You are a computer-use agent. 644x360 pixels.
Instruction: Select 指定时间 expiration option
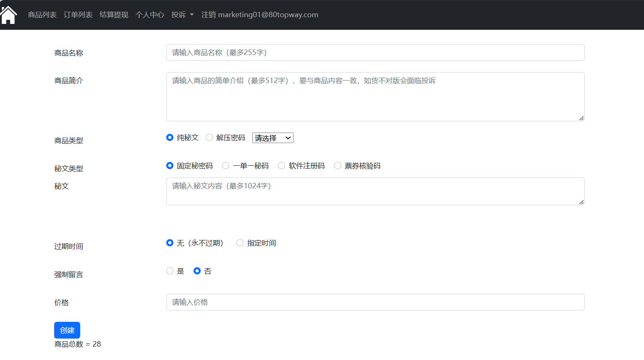coord(240,243)
